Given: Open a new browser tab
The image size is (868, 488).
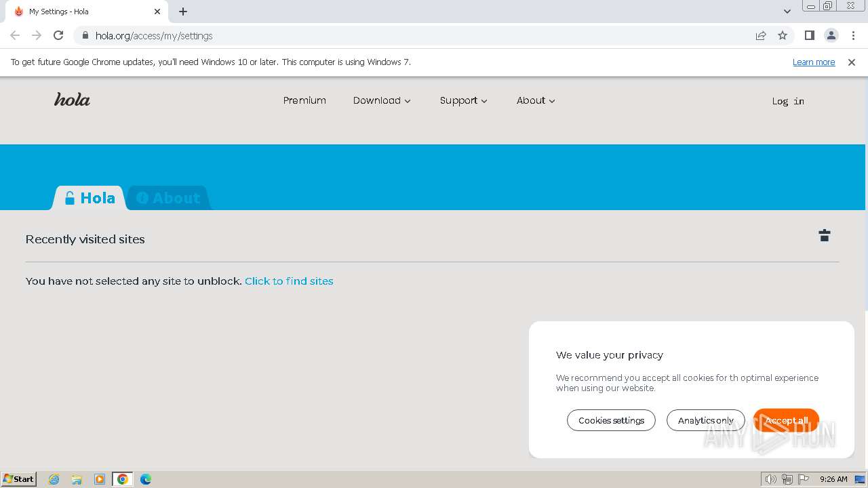Looking at the screenshot, I should tap(183, 12).
